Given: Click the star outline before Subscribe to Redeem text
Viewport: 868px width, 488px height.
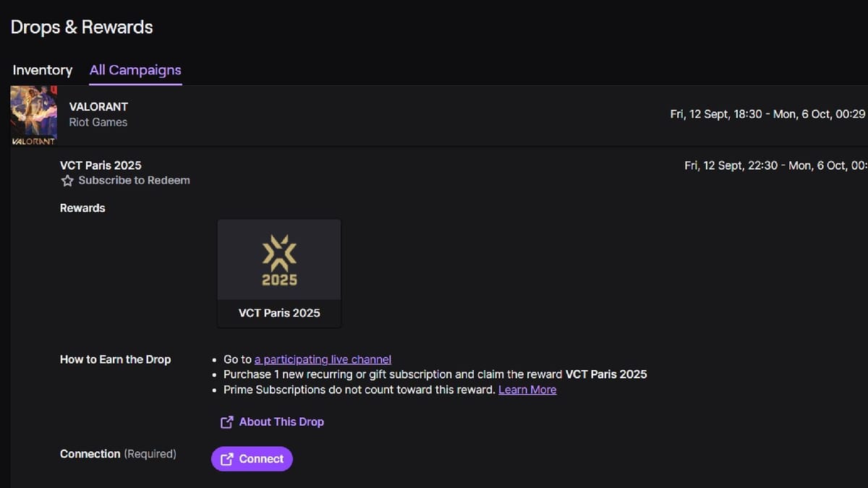Looking at the screenshot, I should (x=67, y=180).
